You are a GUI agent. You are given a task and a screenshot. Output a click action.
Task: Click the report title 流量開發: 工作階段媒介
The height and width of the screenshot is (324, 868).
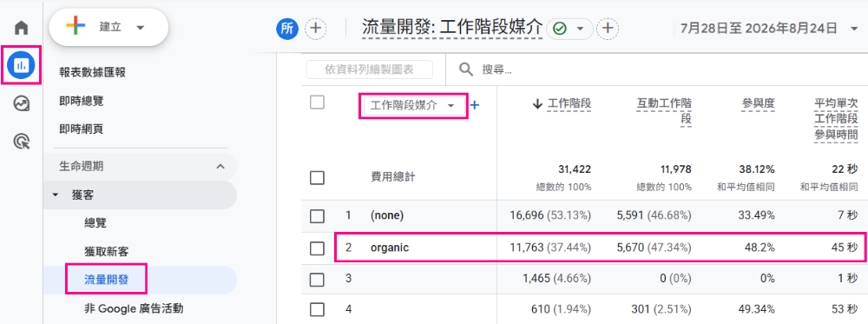click(451, 28)
